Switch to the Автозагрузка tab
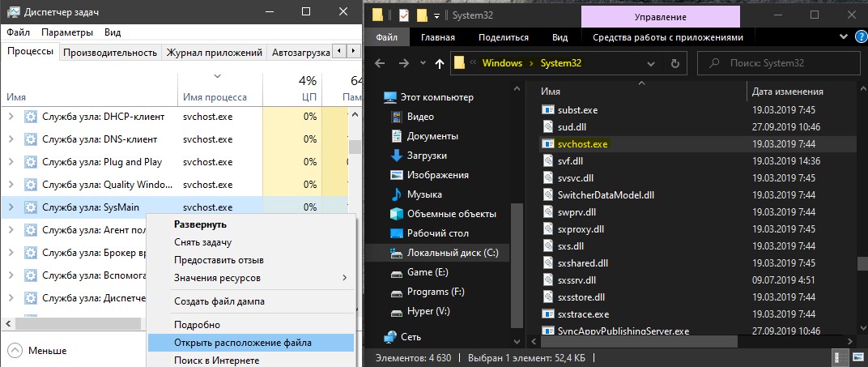Viewport: 868px width, 367px height. [x=301, y=53]
